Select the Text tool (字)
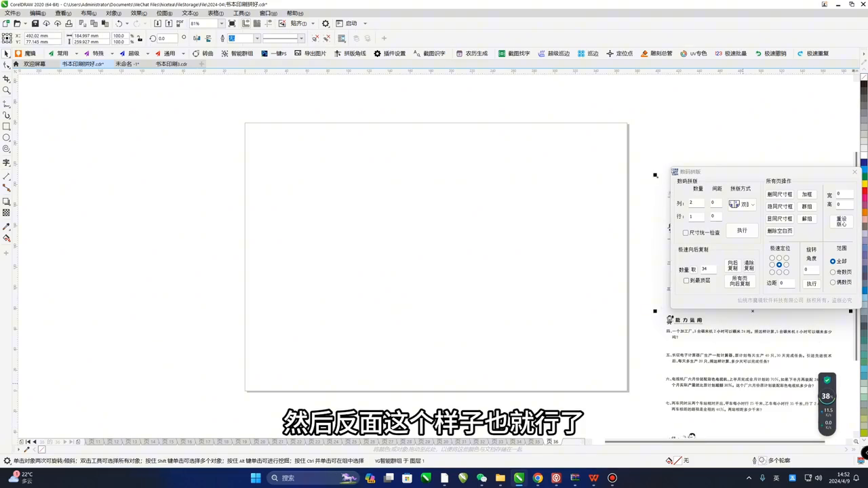 [x=7, y=163]
